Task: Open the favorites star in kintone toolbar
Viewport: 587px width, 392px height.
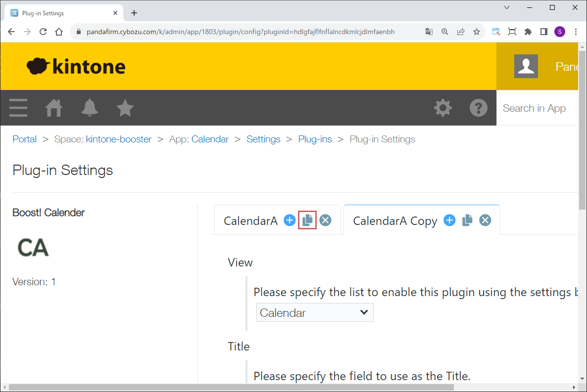Action: coord(125,108)
